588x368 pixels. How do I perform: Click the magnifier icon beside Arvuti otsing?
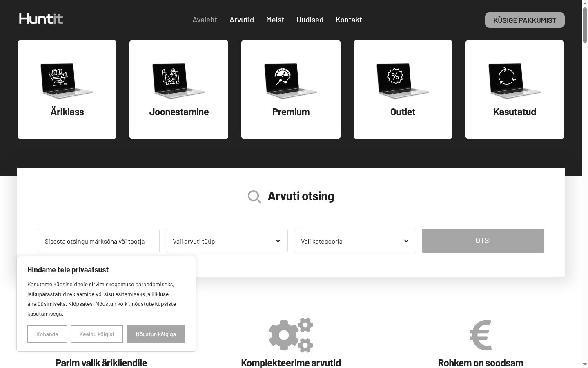point(254,197)
